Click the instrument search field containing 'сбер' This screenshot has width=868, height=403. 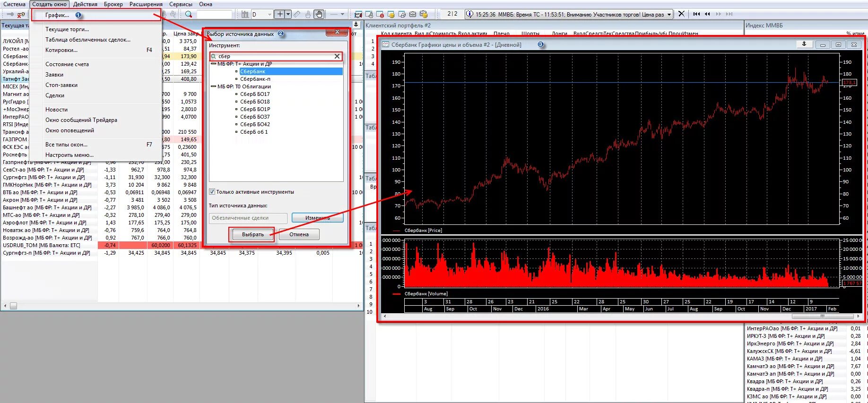tap(276, 56)
